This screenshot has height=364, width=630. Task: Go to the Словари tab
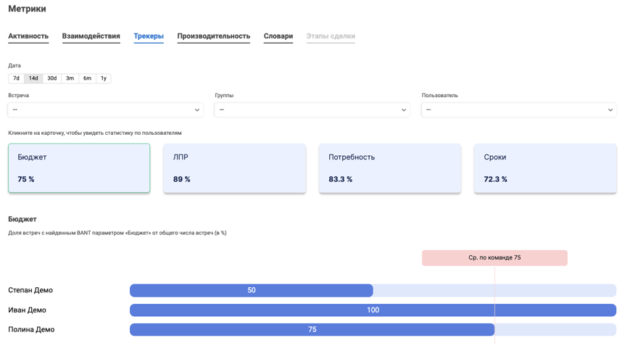(x=278, y=36)
